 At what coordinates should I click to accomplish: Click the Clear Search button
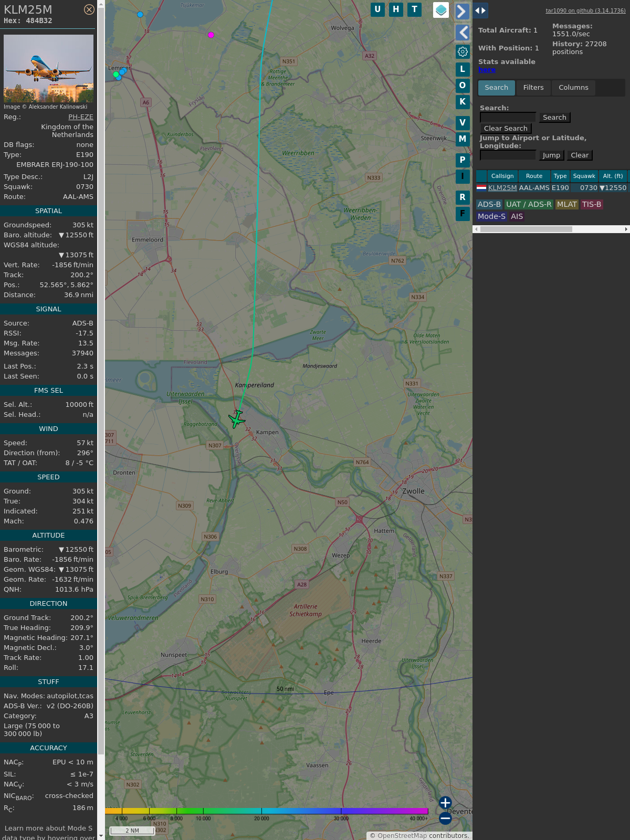click(506, 129)
